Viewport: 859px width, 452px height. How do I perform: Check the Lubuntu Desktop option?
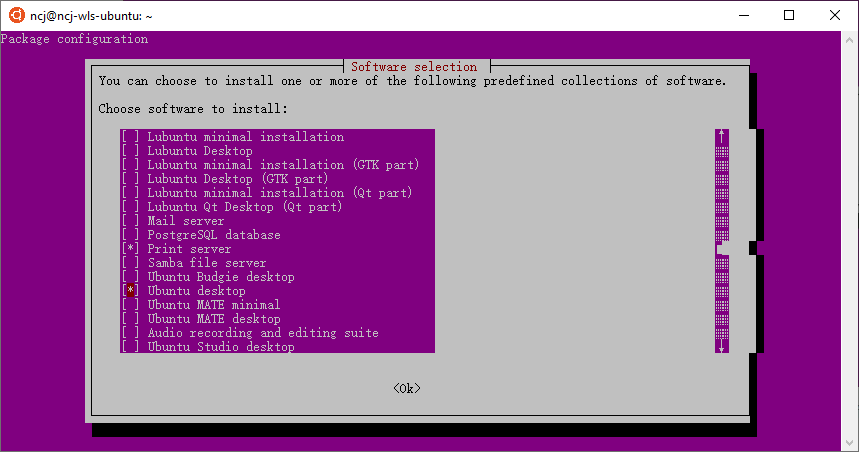click(x=130, y=151)
